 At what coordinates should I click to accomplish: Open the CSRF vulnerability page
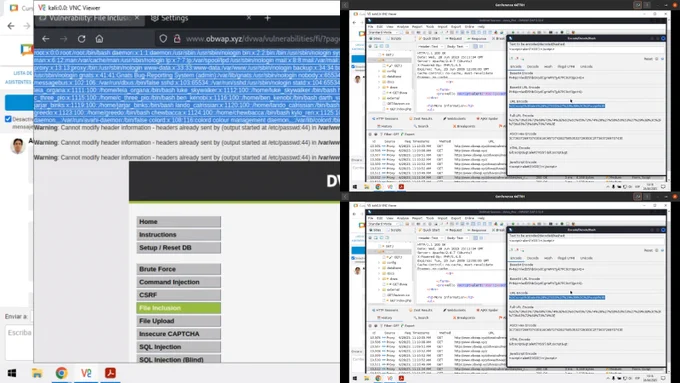point(179,295)
